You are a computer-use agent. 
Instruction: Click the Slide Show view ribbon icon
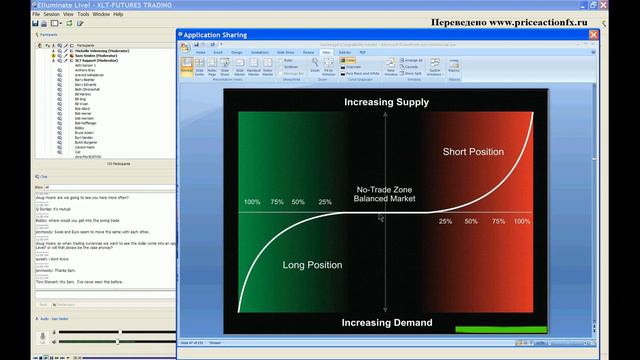pos(224,67)
